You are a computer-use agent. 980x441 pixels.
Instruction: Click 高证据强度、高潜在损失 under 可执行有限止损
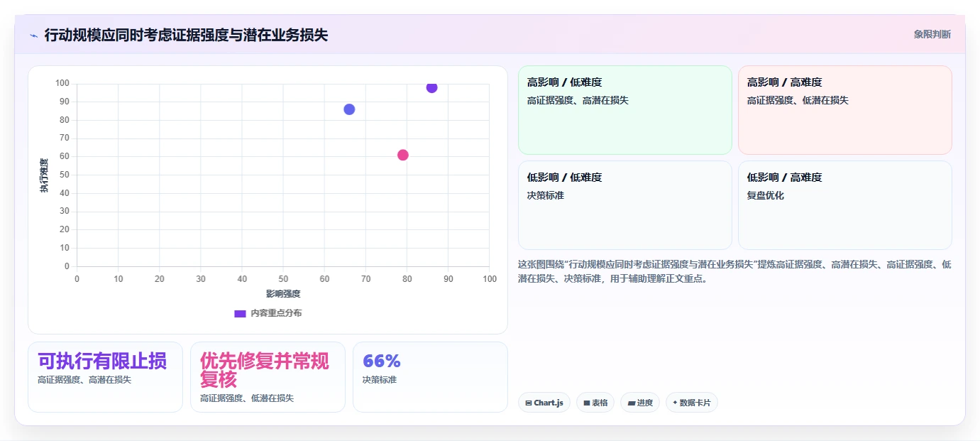pos(84,380)
